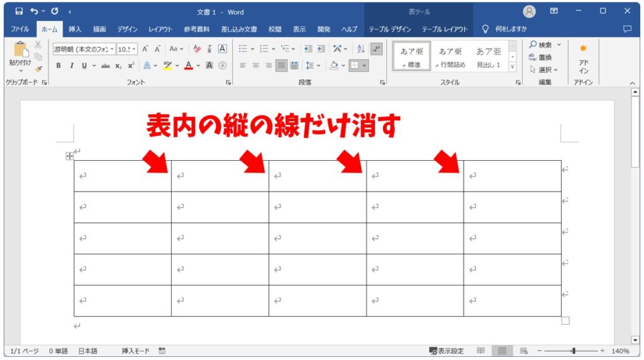Open the underline style dropdown arrow
The image size is (644, 360).
pos(94,66)
